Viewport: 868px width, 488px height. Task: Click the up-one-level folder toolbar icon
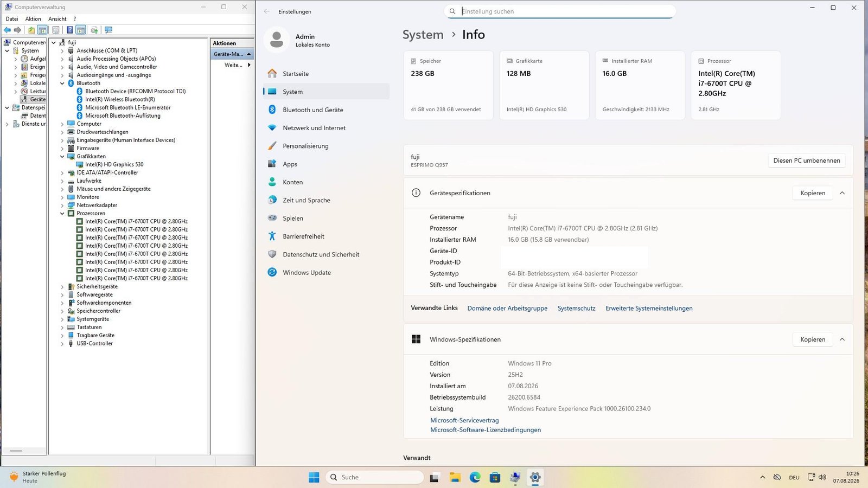[x=31, y=30]
